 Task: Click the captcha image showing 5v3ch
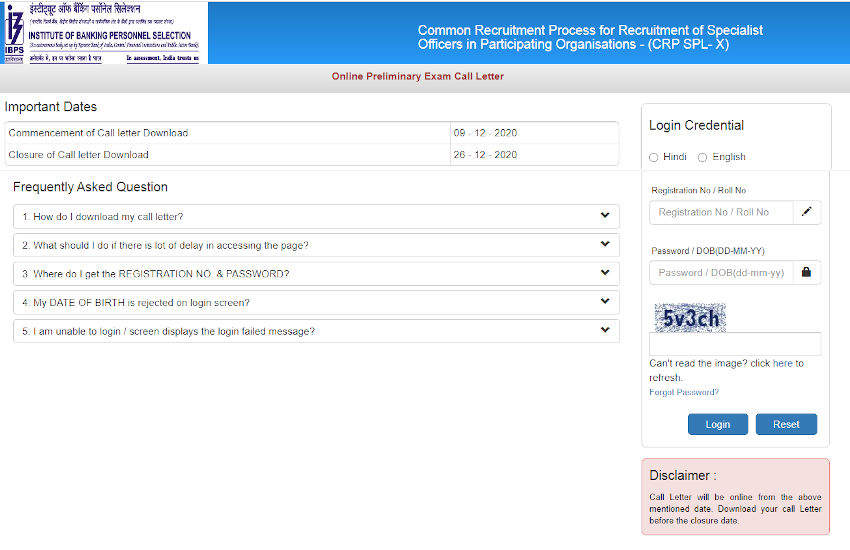(x=690, y=317)
